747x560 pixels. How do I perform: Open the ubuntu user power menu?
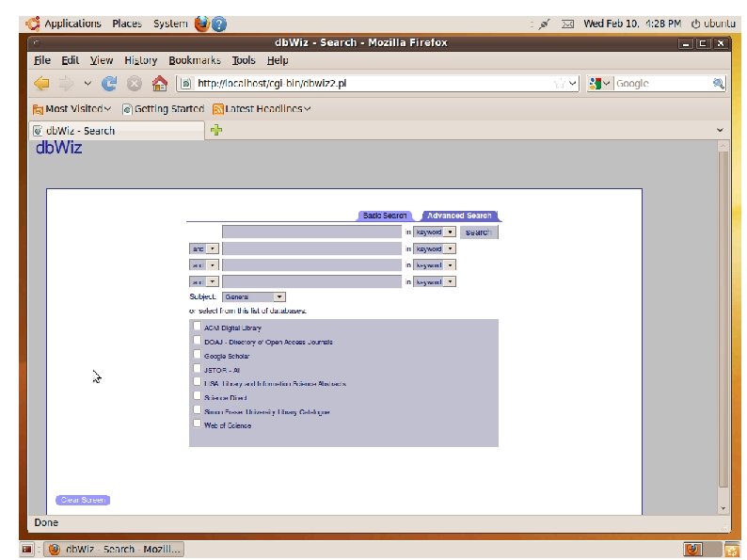pyautogui.click(x=713, y=24)
